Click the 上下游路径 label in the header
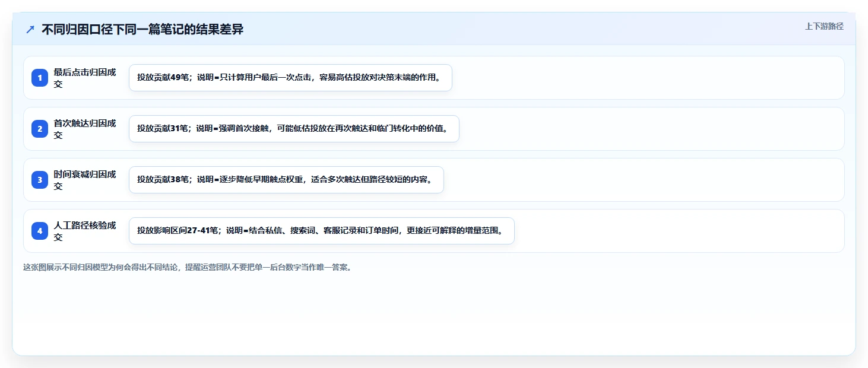This screenshot has height=368, width=868. click(x=824, y=26)
